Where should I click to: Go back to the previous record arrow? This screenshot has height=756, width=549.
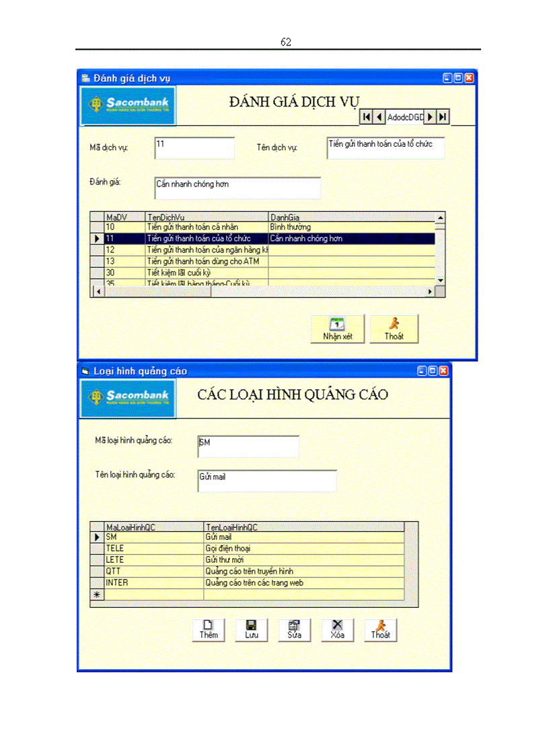click(x=379, y=116)
